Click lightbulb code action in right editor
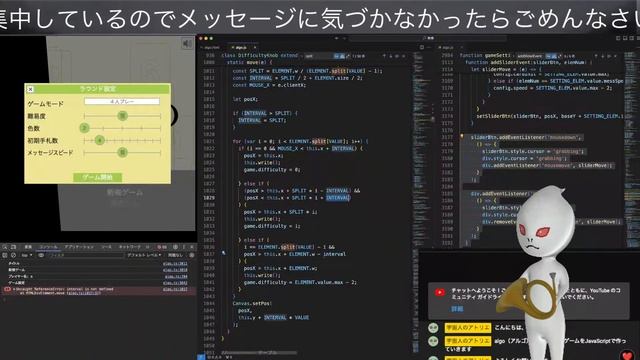Image resolution: width=640 pixels, height=360 pixels. (462, 137)
